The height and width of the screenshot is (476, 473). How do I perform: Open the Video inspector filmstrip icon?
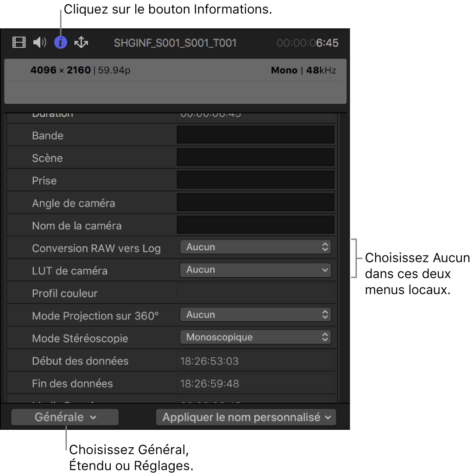pyautogui.click(x=19, y=42)
